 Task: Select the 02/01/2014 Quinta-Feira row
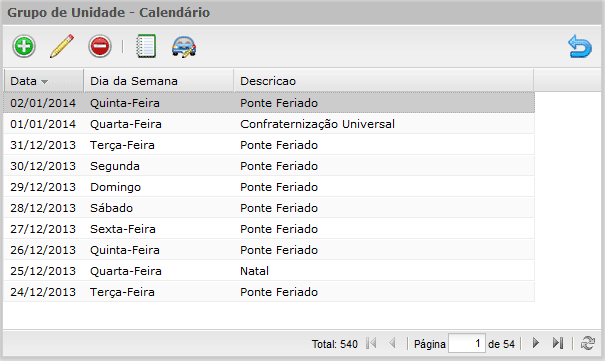pyautogui.click(x=269, y=103)
